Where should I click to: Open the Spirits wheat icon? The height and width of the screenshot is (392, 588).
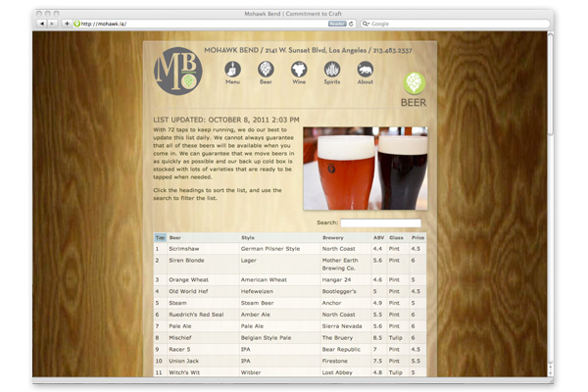coord(332,70)
